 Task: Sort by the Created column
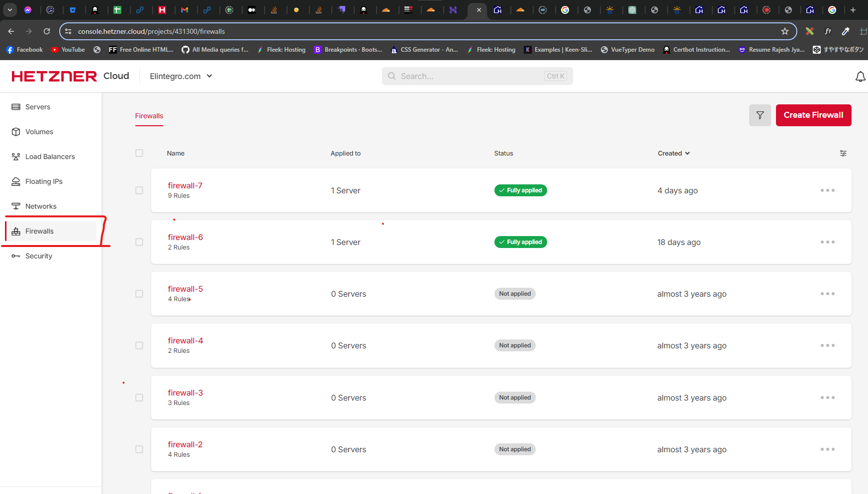[x=674, y=153]
